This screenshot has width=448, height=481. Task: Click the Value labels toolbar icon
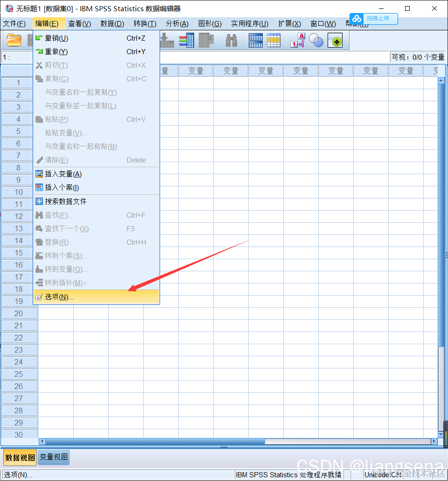click(x=297, y=41)
